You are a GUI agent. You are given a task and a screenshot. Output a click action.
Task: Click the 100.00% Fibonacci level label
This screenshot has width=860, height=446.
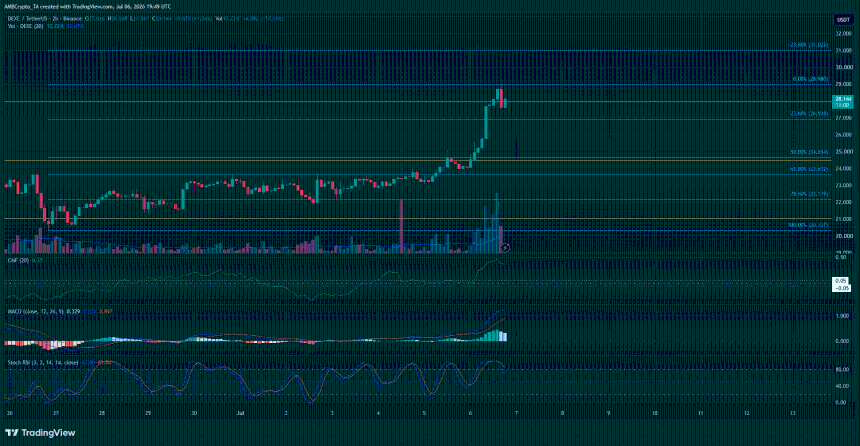[808, 225]
